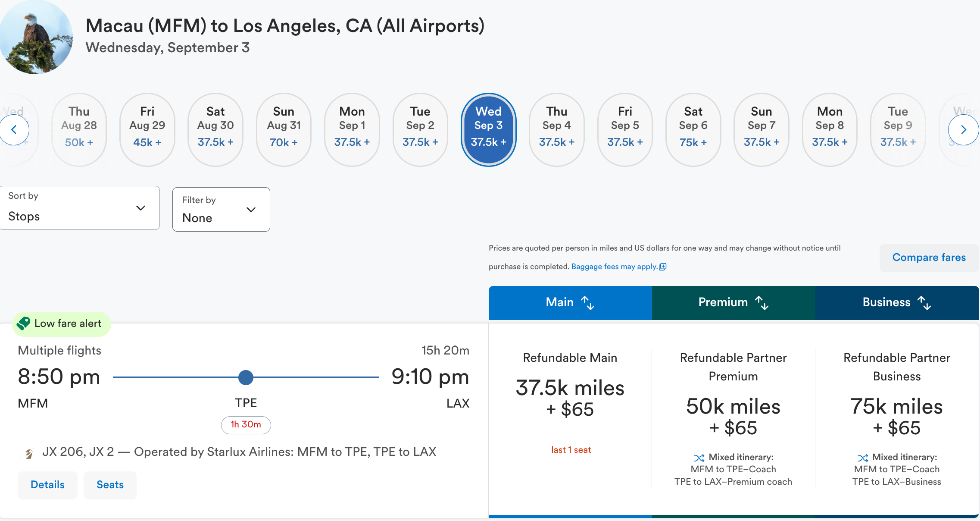
Task: Click the Low fare alert tag icon
Action: pyautogui.click(x=24, y=323)
